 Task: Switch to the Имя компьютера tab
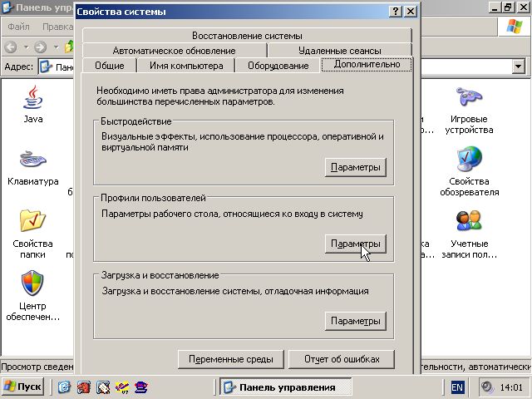tap(186, 66)
